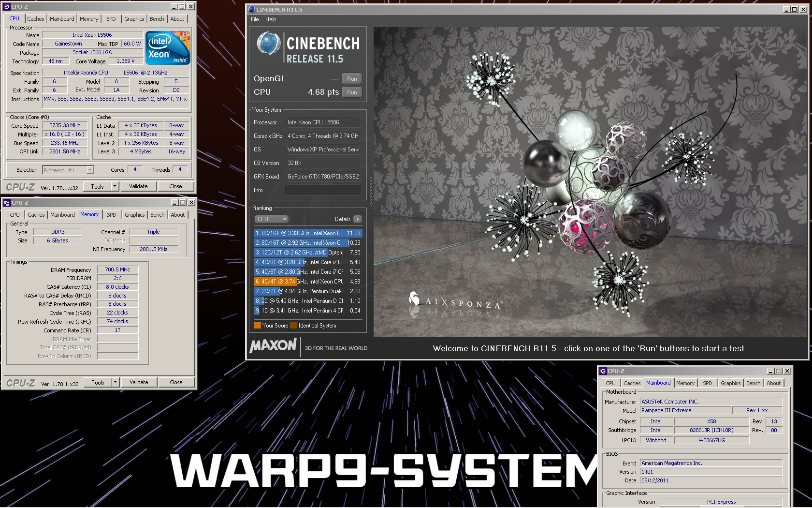The width and height of the screenshot is (812, 508).
Task: Open the CPU ranking type dropdown in Cinebench
Action: [x=271, y=219]
